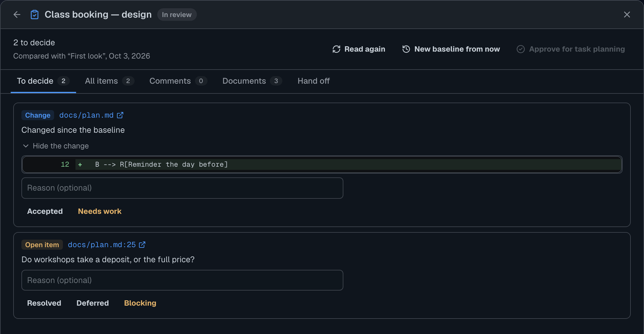
Task: Click the Read again button label
Action: [x=365, y=49]
